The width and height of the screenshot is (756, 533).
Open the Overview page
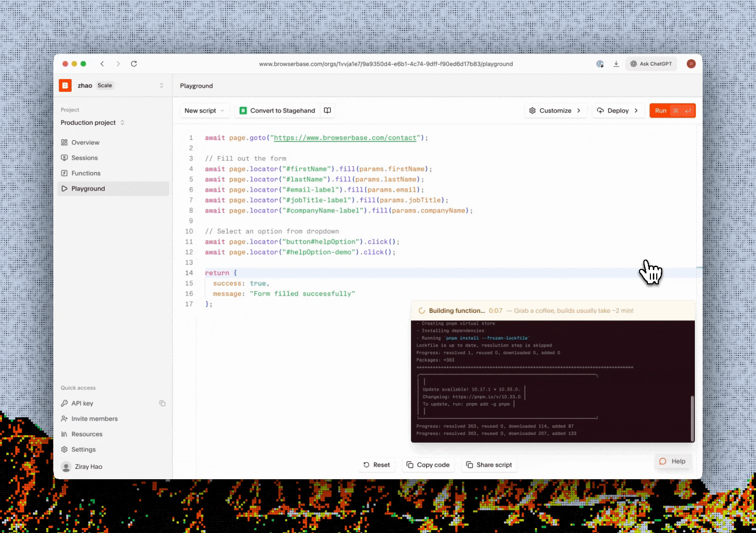click(113, 143)
